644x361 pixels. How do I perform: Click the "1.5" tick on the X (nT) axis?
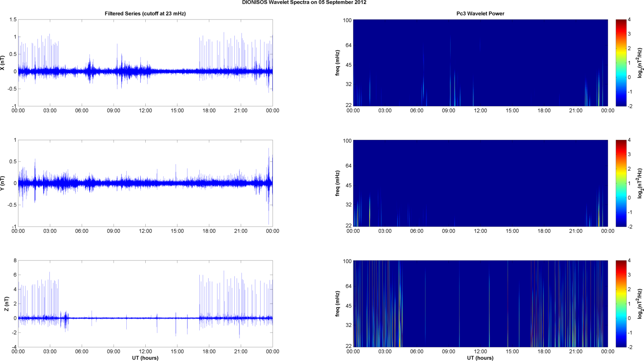point(13,20)
